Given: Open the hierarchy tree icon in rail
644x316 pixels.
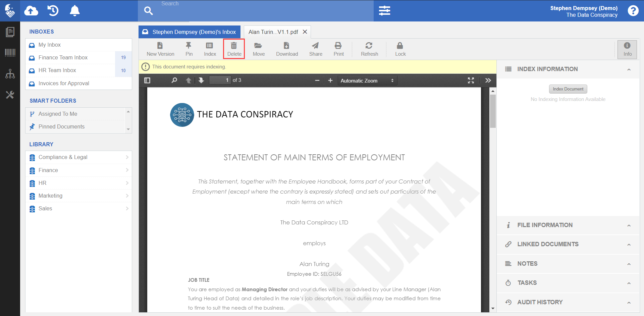Looking at the screenshot, I should (10, 74).
